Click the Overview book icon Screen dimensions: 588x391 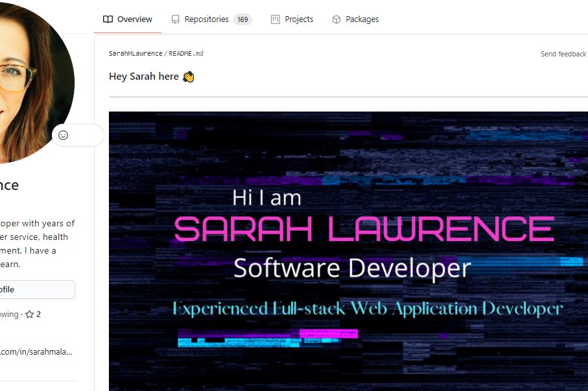(108, 19)
